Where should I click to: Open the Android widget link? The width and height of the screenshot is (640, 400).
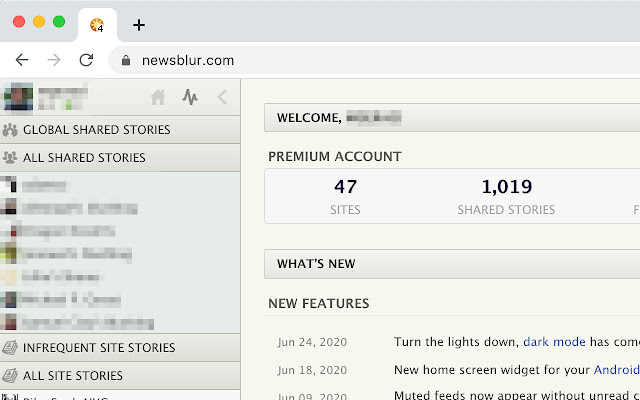(x=616, y=370)
